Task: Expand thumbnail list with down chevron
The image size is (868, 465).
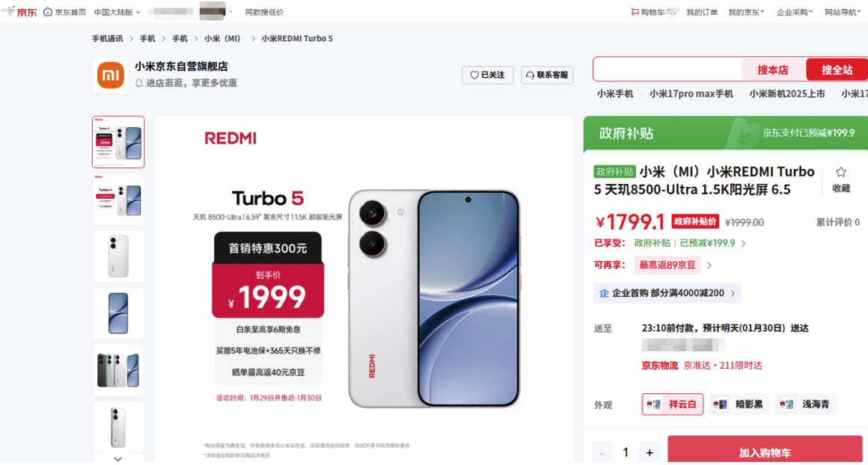Action: tap(118, 459)
